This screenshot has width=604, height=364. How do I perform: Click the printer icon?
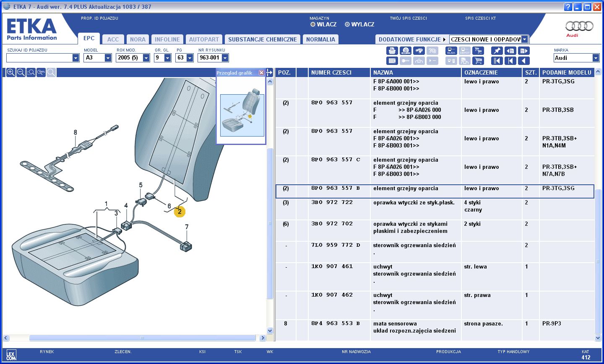[392, 51]
